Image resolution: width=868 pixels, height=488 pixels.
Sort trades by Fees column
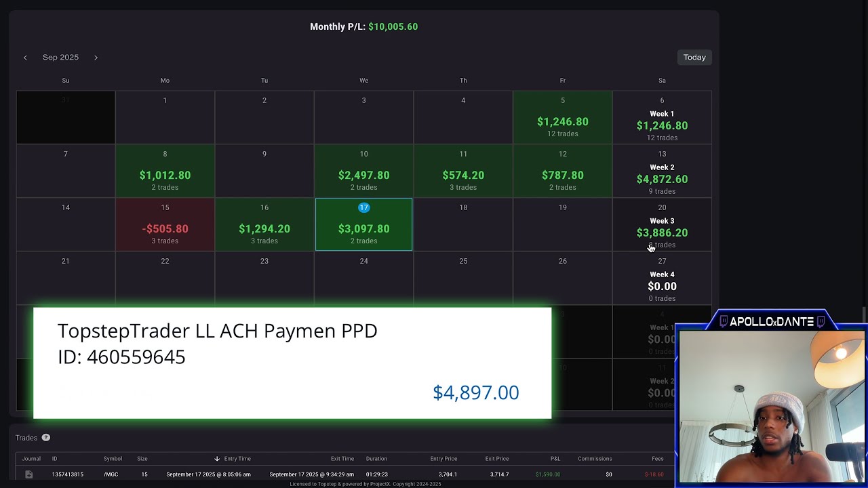(658, 459)
